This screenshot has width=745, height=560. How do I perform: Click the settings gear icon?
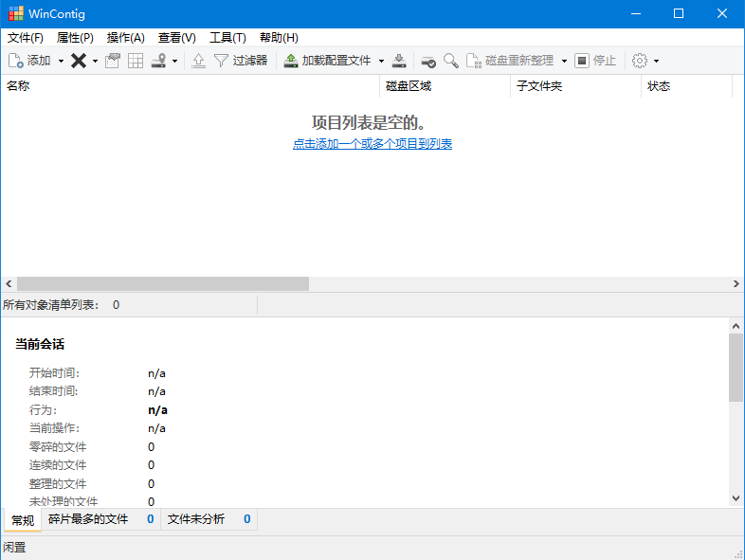click(640, 61)
